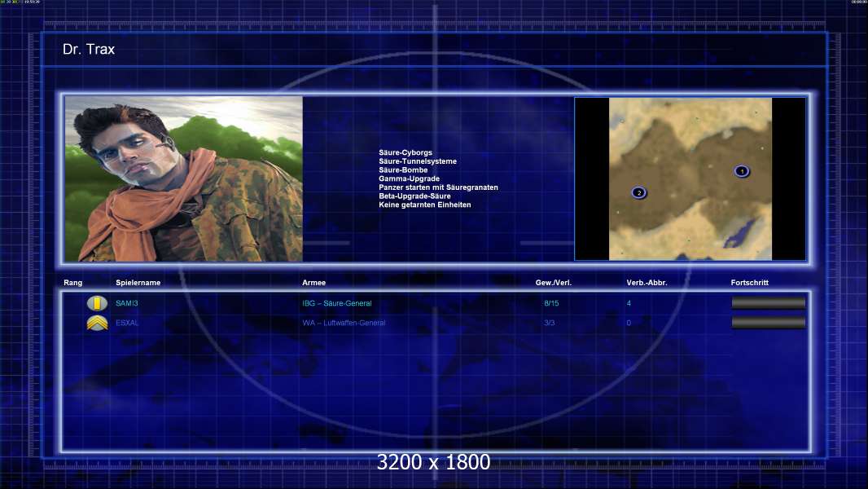Click Panzer starten mit Säuregranaten line
Screen dimensions: 868x489
tap(438, 187)
